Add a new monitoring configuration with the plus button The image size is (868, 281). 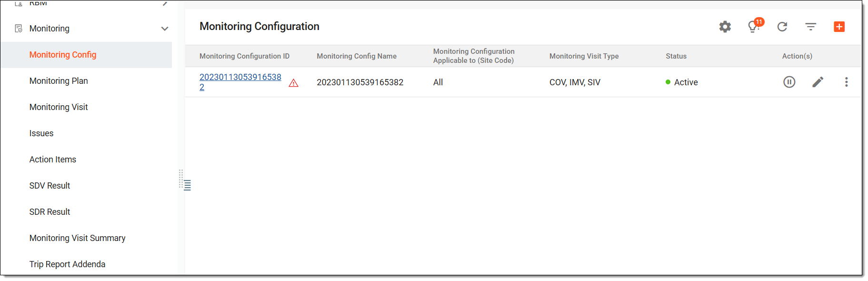click(x=839, y=27)
